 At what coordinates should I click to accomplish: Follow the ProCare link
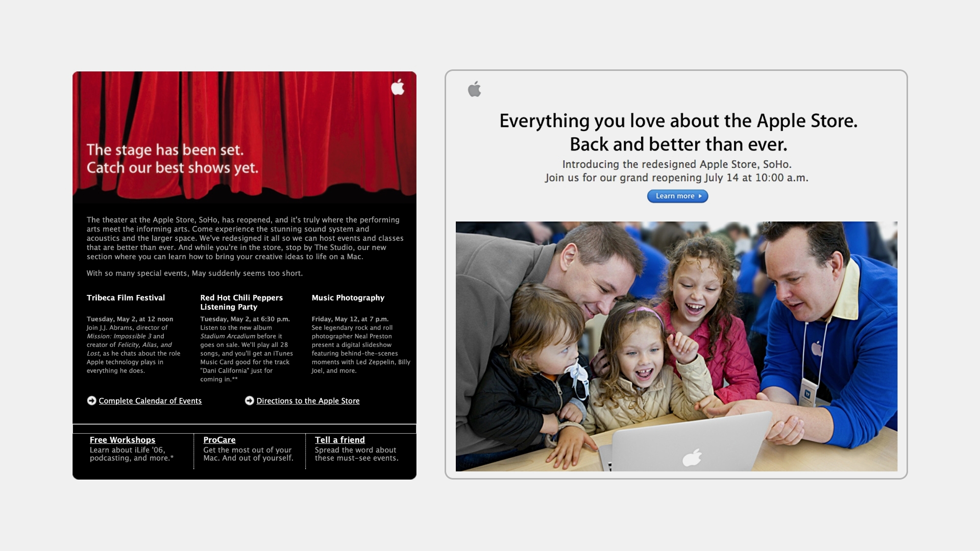[219, 440]
